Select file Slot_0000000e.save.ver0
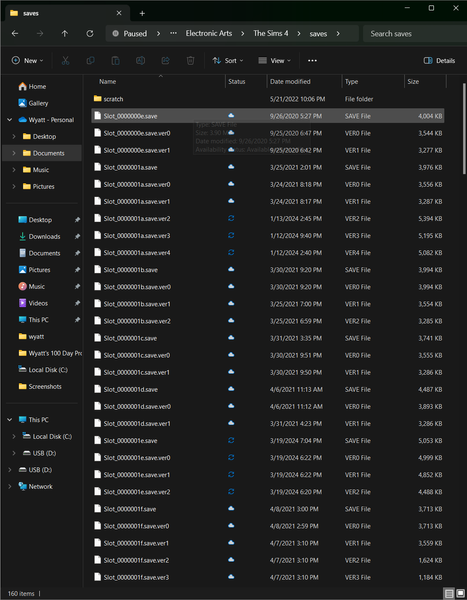The width and height of the screenshot is (467, 600). (x=268, y=133)
